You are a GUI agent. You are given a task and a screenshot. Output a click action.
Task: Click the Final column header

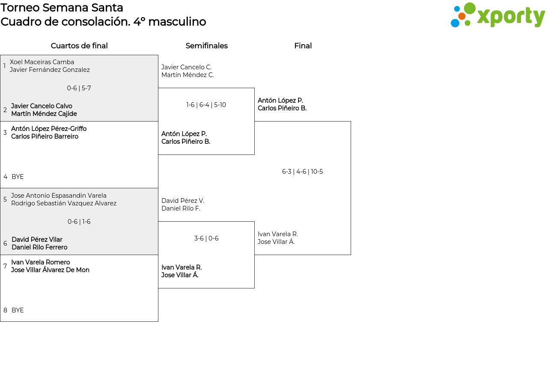303,46
